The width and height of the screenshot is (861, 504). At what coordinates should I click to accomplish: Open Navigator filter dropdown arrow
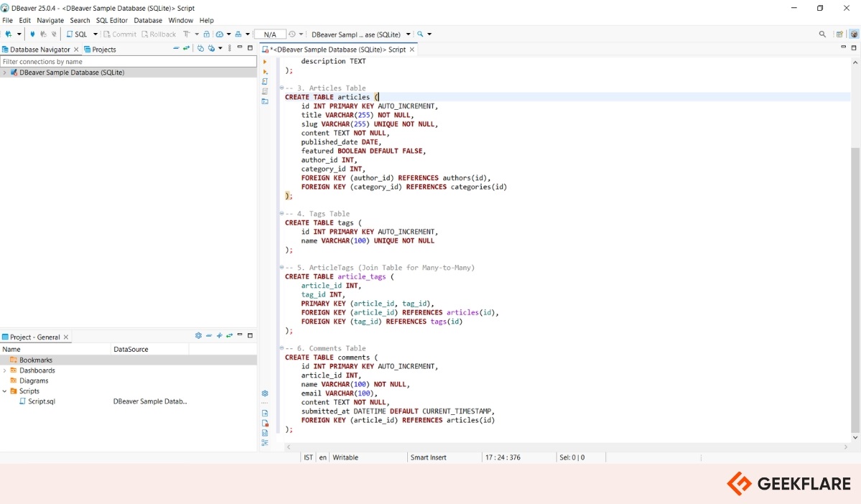pyautogui.click(x=220, y=48)
